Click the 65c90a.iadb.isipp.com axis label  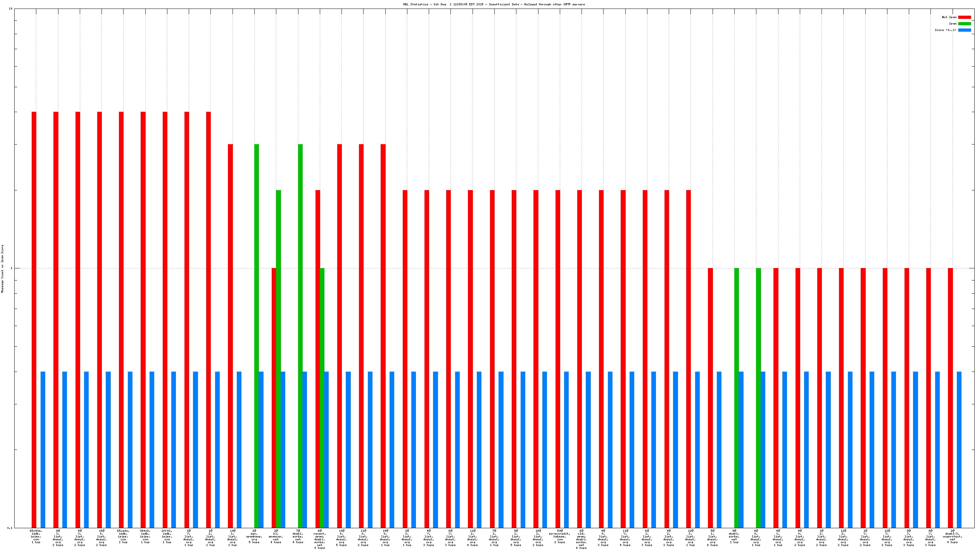36,536
